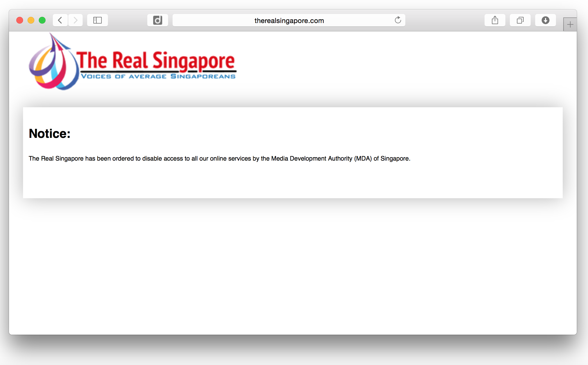
Task: Reload the current page
Action: (x=398, y=20)
